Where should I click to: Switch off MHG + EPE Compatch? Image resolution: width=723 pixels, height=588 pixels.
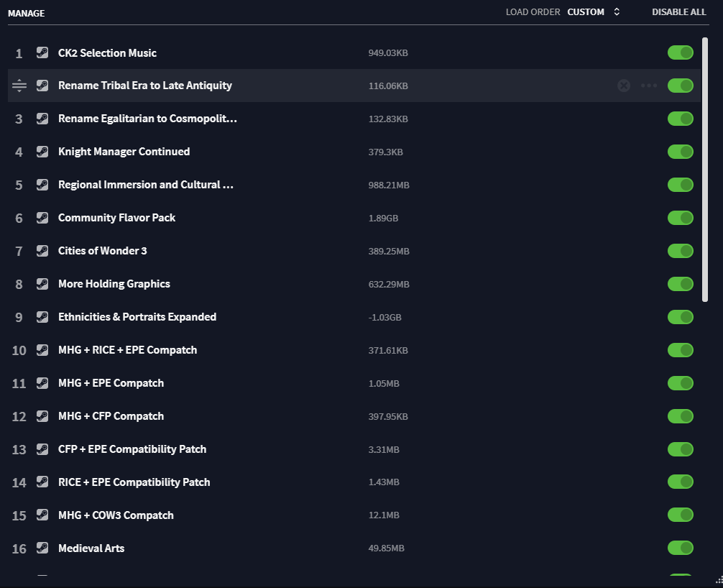(680, 383)
